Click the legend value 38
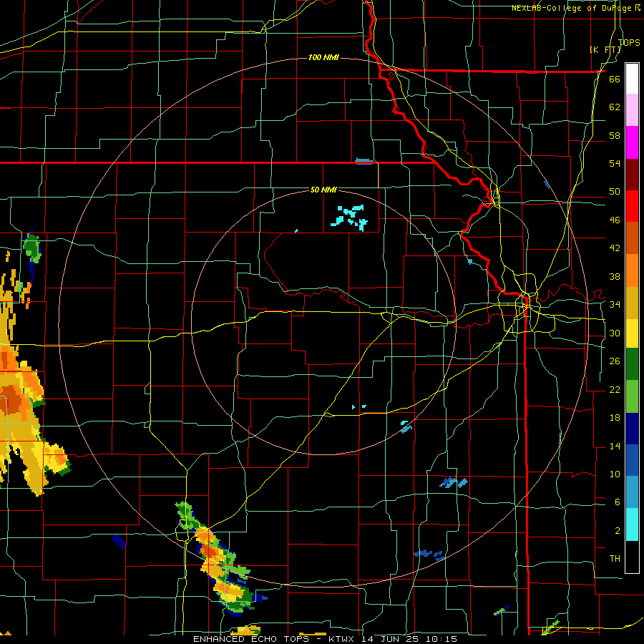 (615, 277)
